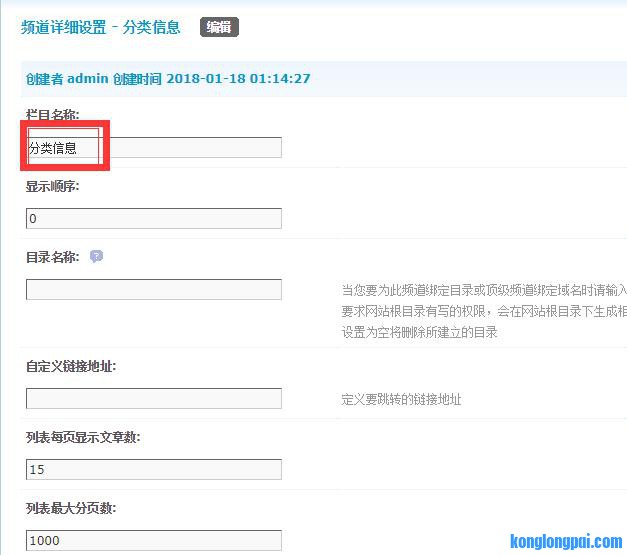The image size is (627, 555).
Task: Click the 目录名称 label text
Action: tap(52, 257)
